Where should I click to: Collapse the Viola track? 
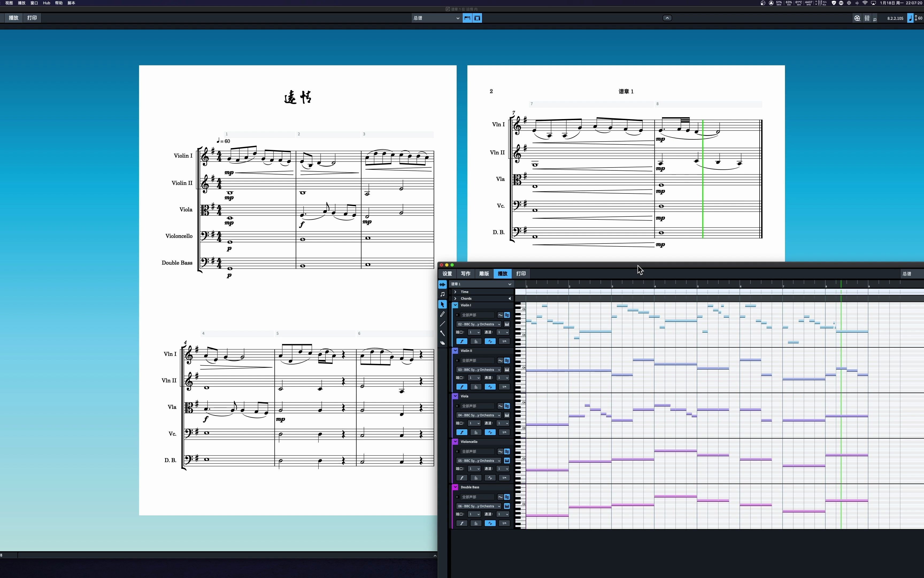[x=455, y=396]
